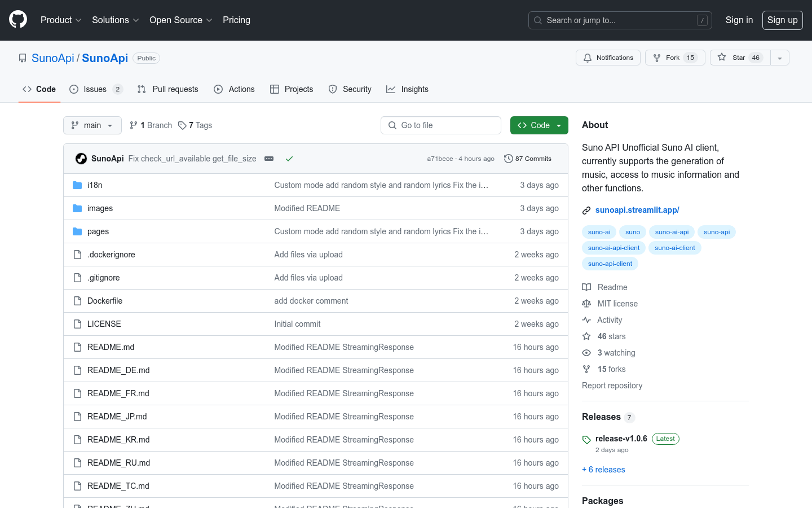This screenshot has width=812, height=508.
Task: Click the suno-ai topic tag
Action: 599,232
